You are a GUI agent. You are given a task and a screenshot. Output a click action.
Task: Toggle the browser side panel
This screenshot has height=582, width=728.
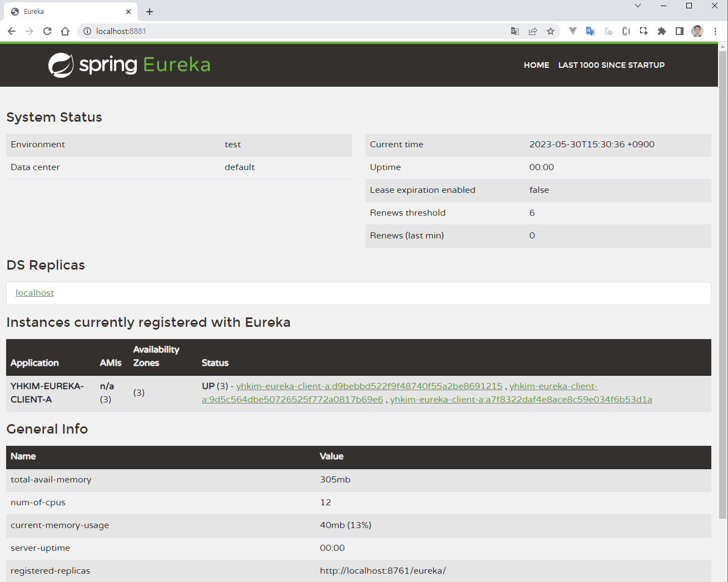680,31
